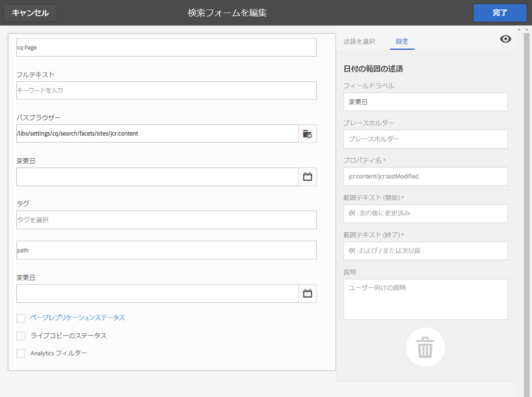Screen dimensions: 532x397
Task: Click the 説明 description text area
Action: point(426,299)
